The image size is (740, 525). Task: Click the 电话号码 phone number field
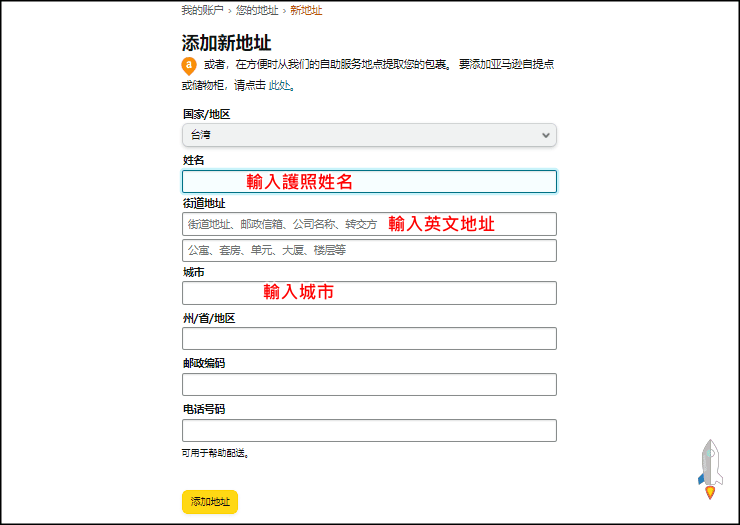[x=368, y=431]
